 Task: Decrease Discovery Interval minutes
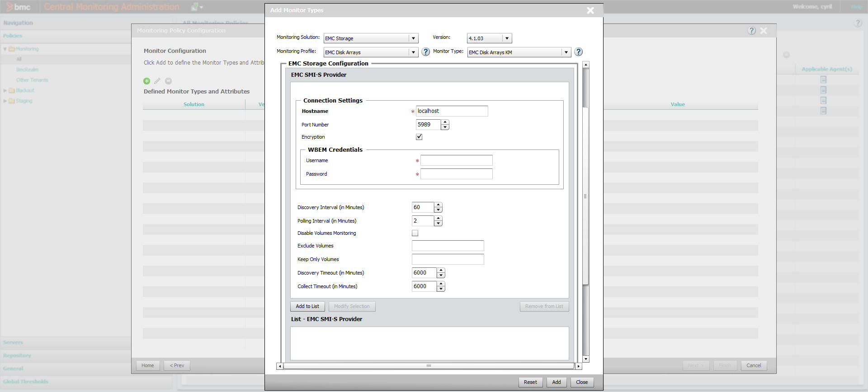click(x=438, y=210)
